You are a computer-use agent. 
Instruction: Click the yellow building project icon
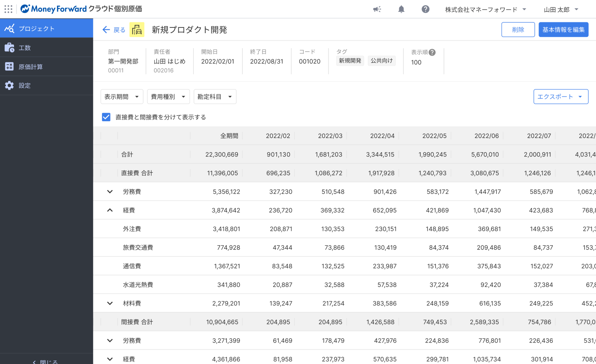tap(137, 30)
